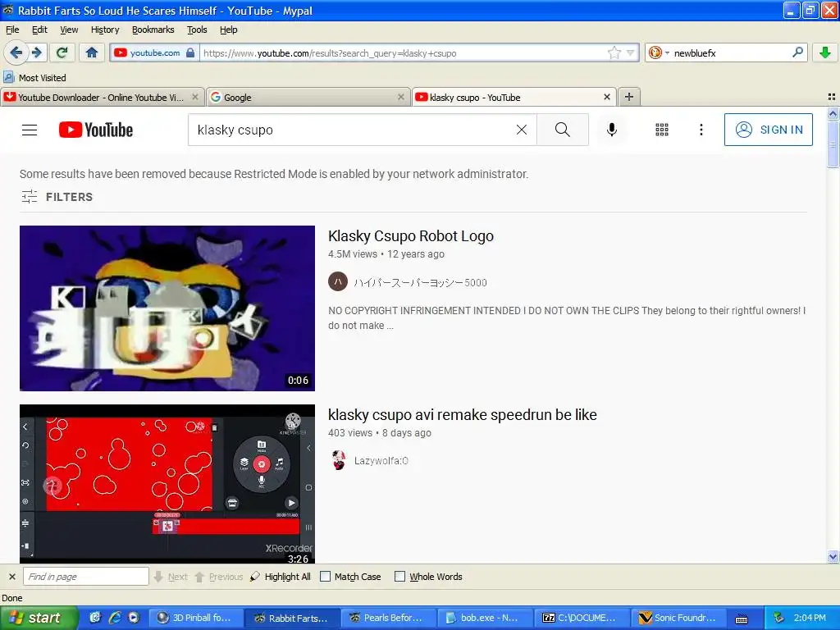Screen dimensions: 840x630
Task: Click the address bar URL field
Action: (403, 53)
